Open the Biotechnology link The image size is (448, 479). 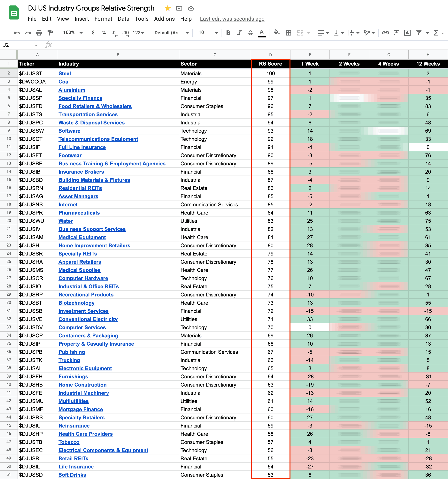click(x=76, y=303)
